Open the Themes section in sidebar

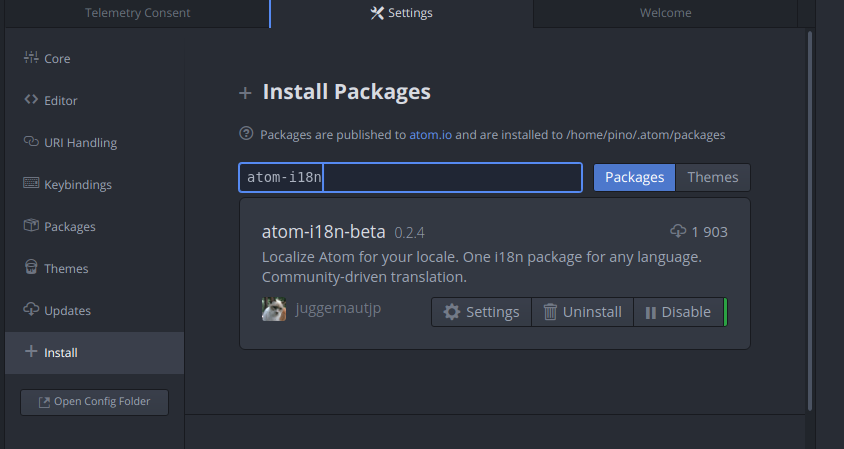pyautogui.click(x=95, y=269)
